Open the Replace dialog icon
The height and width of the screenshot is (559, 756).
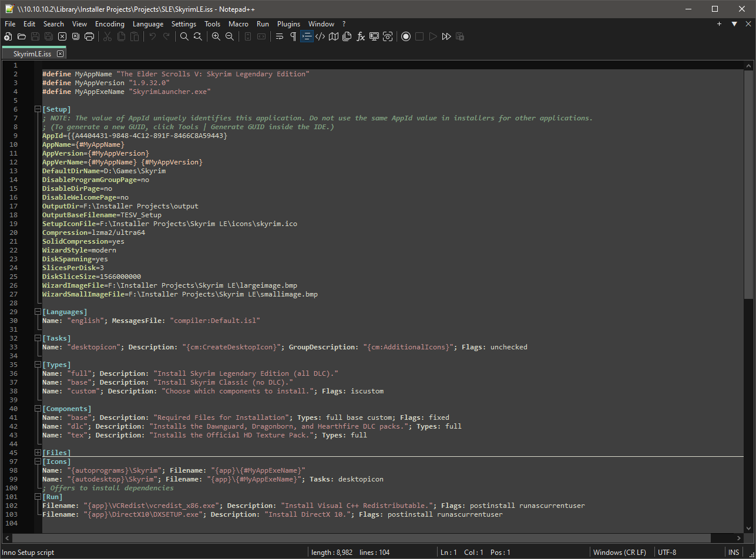point(198,36)
